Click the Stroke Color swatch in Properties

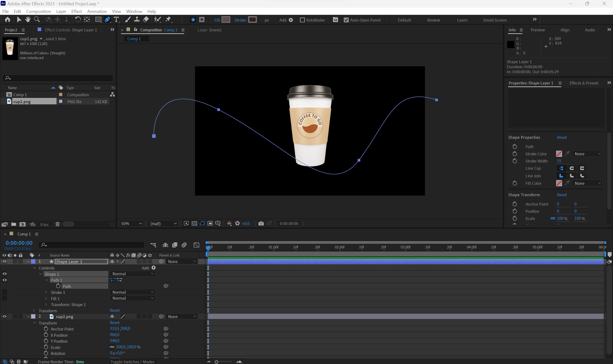click(x=559, y=154)
